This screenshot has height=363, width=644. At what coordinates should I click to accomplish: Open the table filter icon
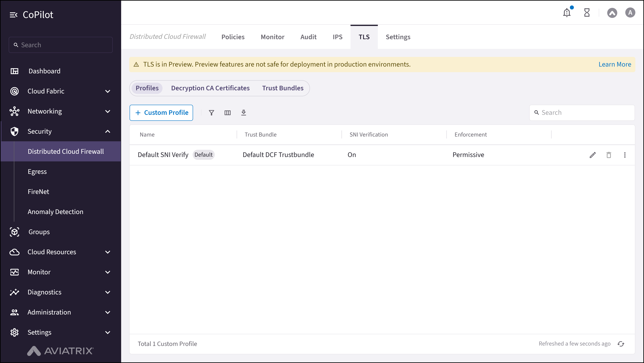pos(212,113)
